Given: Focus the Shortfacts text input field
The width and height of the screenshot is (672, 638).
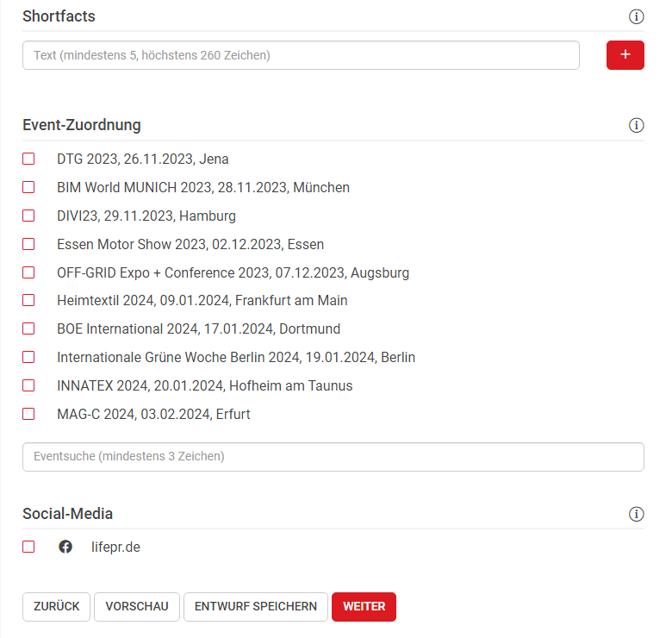Looking at the screenshot, I should tap(301, 55).
